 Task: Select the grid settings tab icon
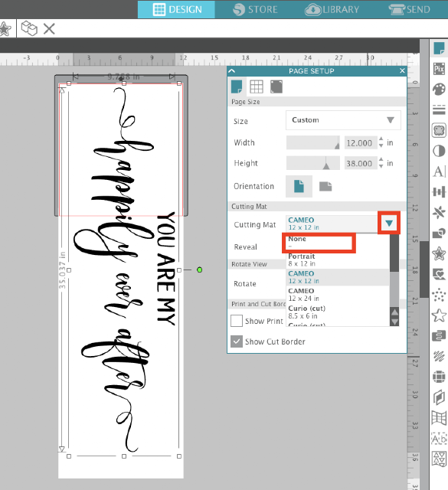pos(257,87)
